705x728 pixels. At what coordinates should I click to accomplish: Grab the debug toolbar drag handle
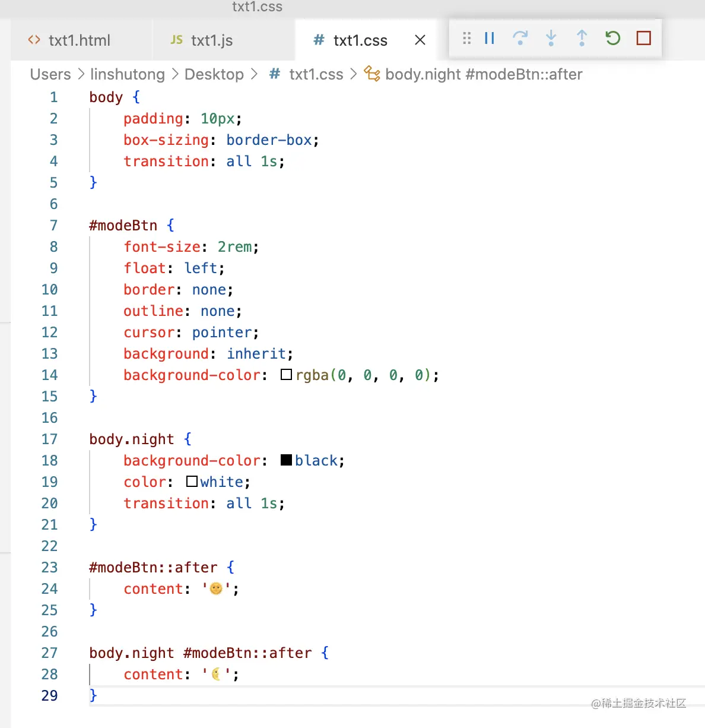(x=466, y=39)
